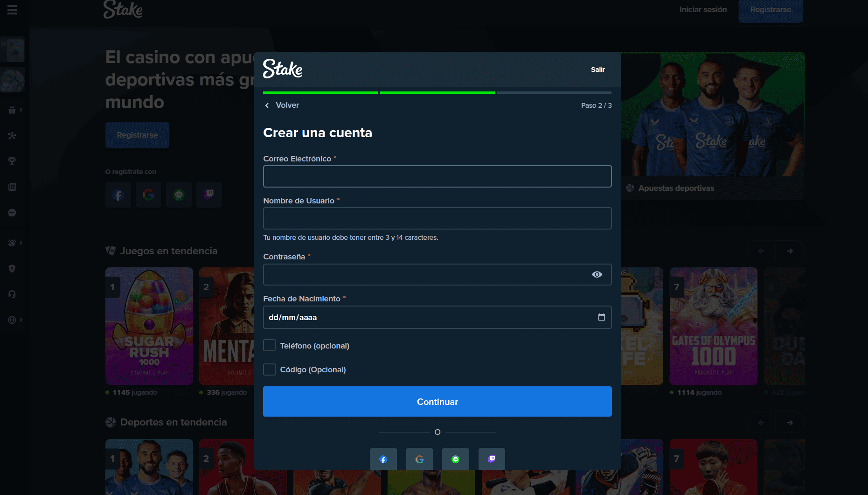The height and width of the screenshot is (495, 868).
Task: Open the blog news sidebar icon
Action: (x=12, y=187)
